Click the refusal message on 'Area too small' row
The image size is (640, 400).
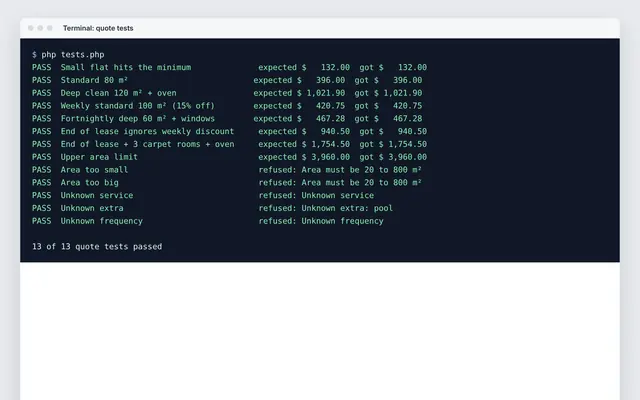340,170
